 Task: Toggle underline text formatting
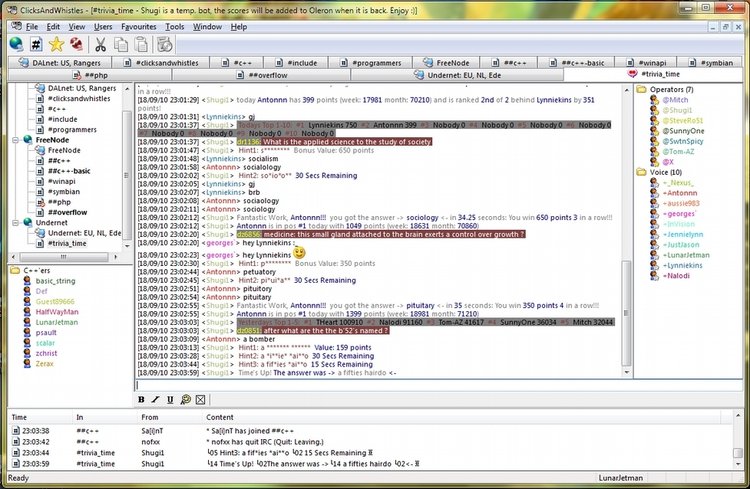171,400
